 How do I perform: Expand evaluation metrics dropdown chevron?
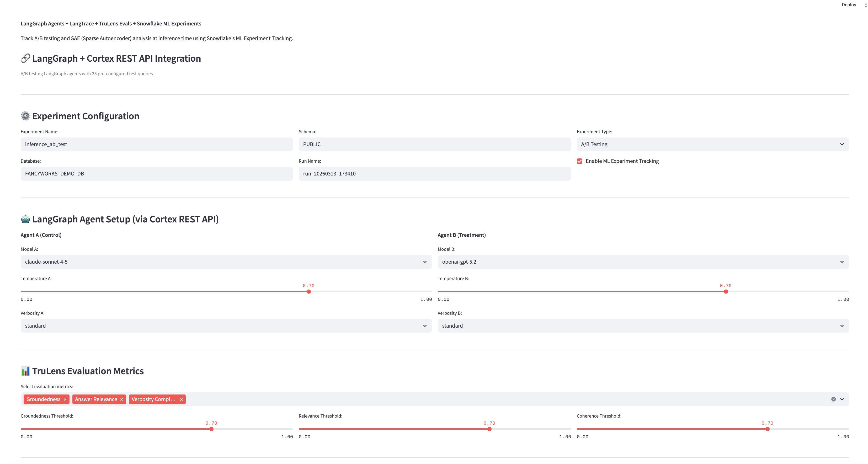(842, 399)
